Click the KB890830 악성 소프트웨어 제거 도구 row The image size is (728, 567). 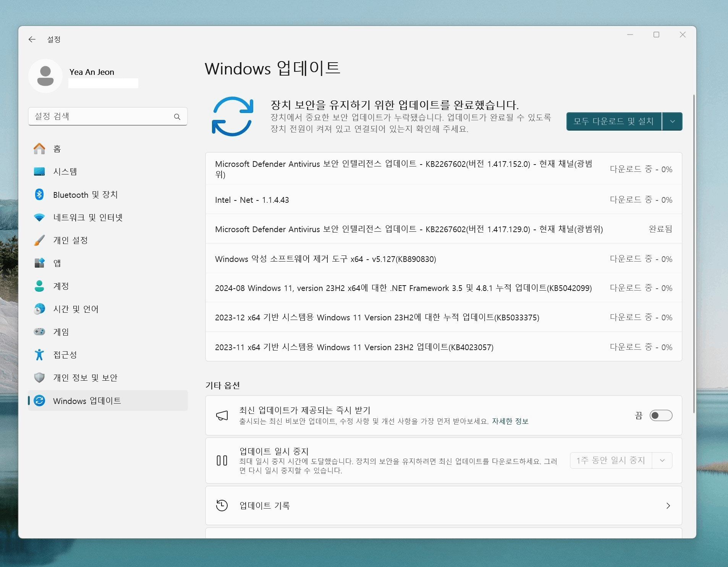pos(444,259)
